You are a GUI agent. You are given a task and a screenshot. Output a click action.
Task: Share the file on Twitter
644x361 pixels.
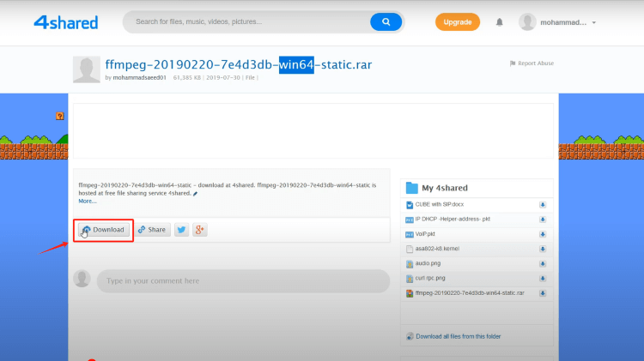click(x=181, y=230)
